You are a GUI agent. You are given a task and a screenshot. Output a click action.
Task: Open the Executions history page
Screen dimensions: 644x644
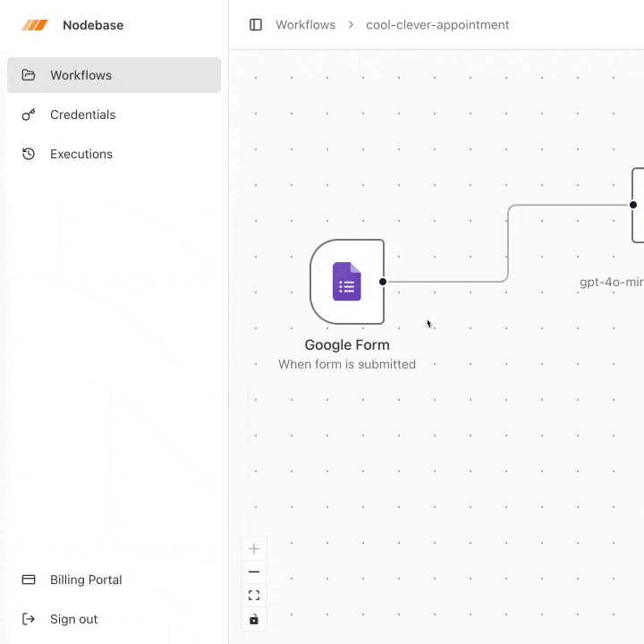click(114, 154)
